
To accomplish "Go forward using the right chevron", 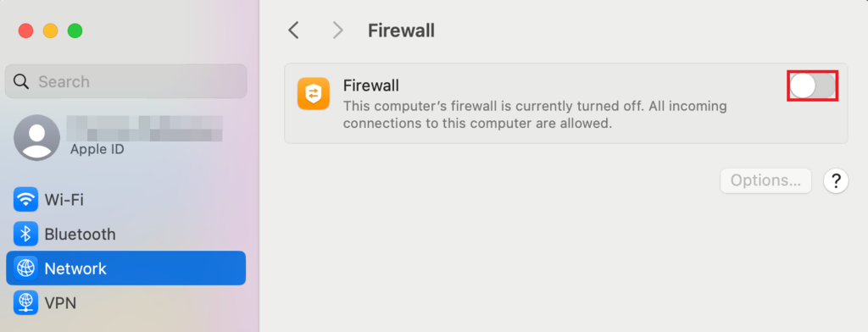I will [x=337, y=30].
